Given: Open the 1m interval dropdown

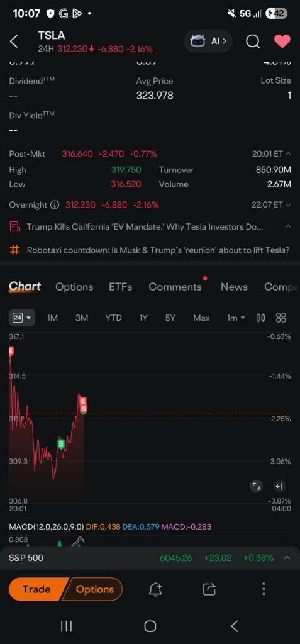Looking at the screenshot, I should tap(236, 318).
